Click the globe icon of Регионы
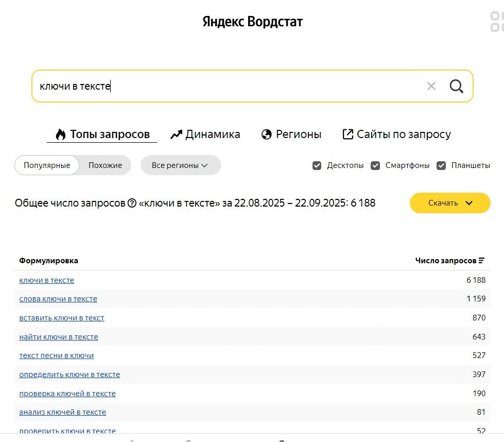Viewport: 504px width, 442px height. (x=266, y=134)
